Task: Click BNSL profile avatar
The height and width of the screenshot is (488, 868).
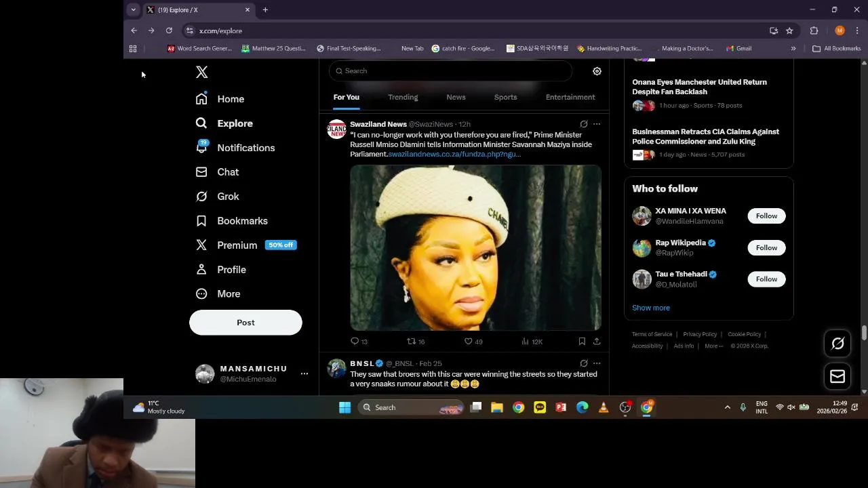Action: tap(336, 368)
